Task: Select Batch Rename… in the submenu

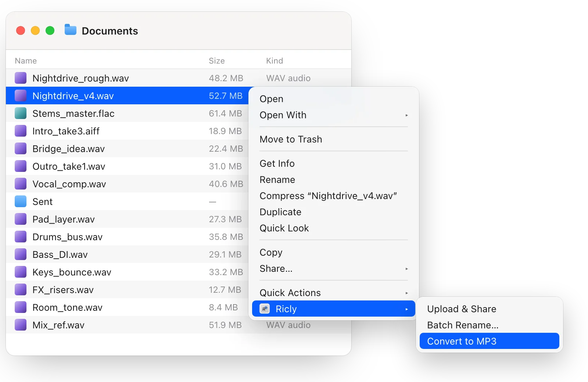Action: click(x=490, y=325)
